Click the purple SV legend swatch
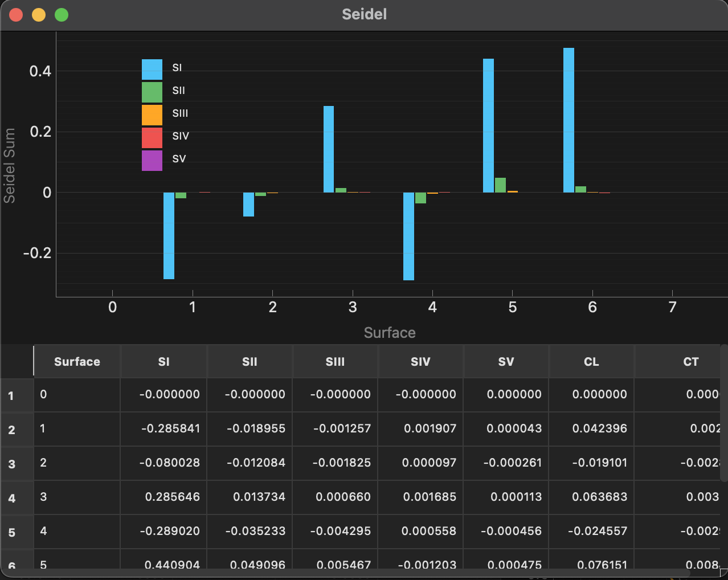Viewport: 728px width, 580px height. [x=151, y=159]
